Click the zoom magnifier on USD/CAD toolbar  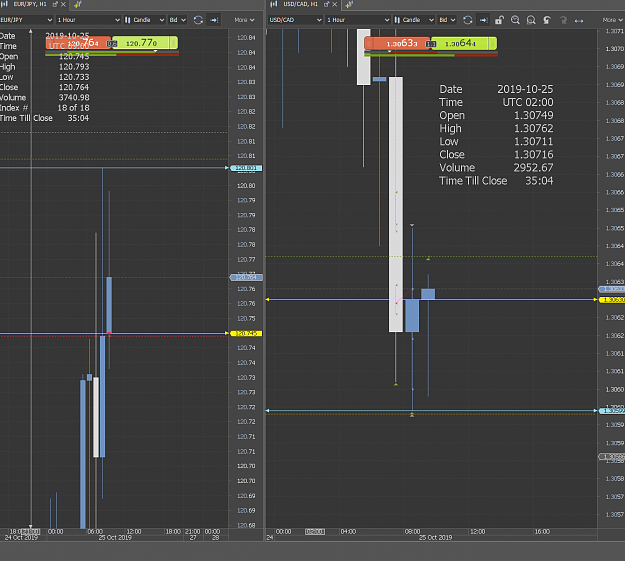[515, 20]
